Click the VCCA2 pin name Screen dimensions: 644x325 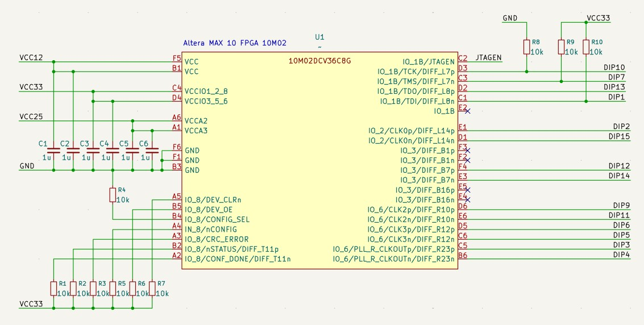coord(196,121)
